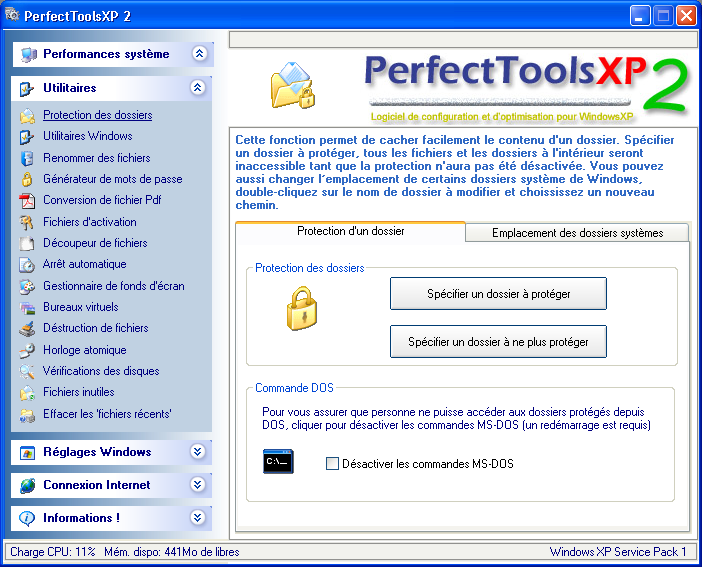Open Vérifications des disques
702x567 pixels.
[x=101, y=371]
